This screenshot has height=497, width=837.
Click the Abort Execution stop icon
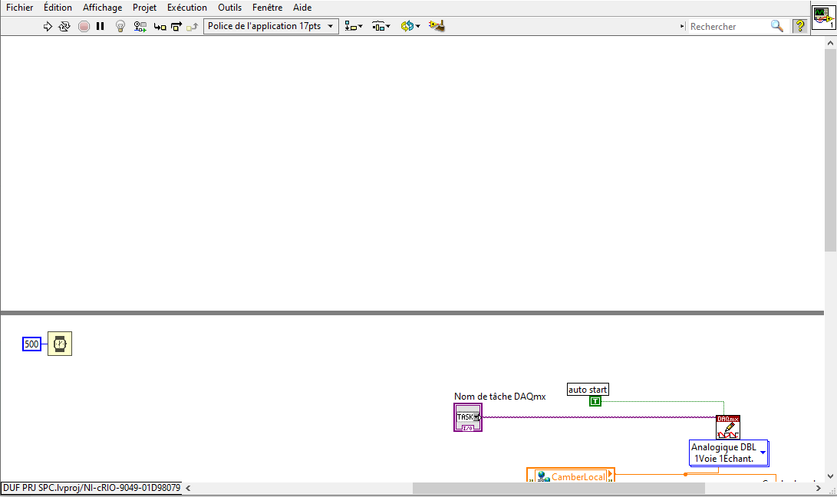84,26
